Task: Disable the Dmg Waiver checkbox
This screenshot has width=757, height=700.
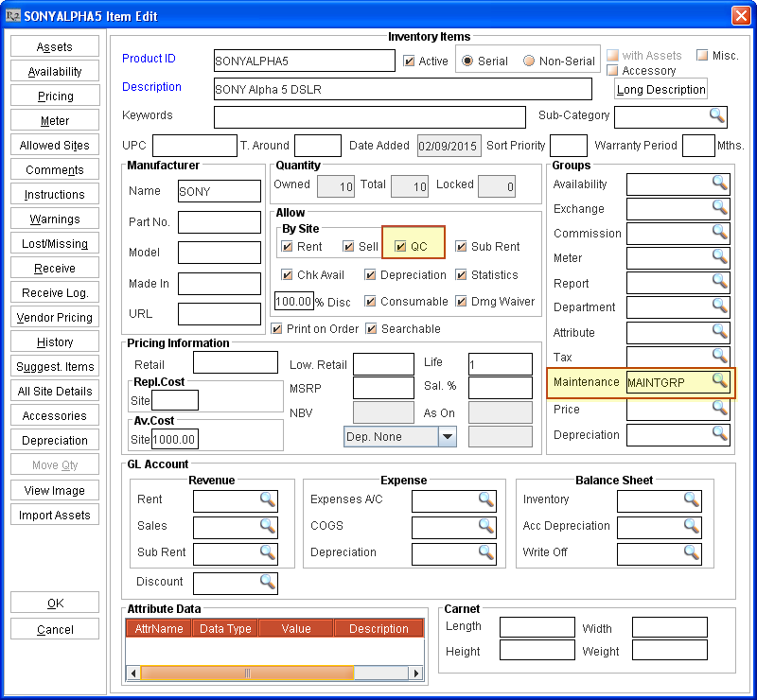Action: [x=463, y=302]
